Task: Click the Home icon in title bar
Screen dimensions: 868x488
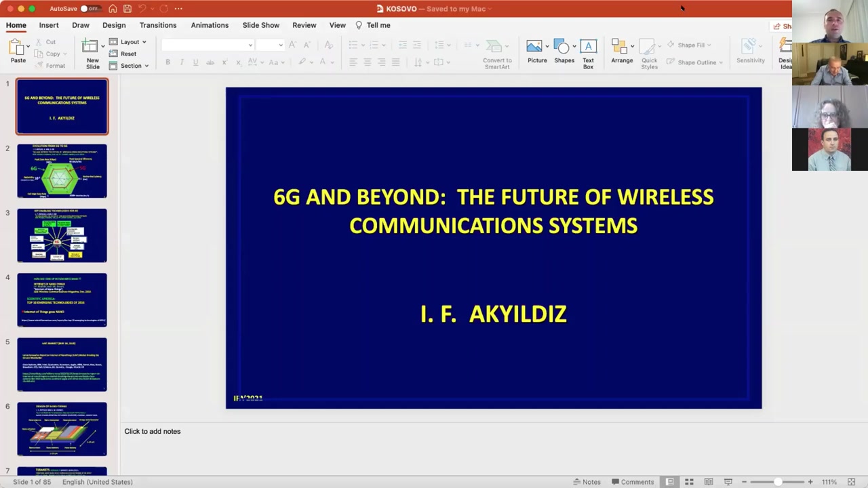Action: point(113,9)
